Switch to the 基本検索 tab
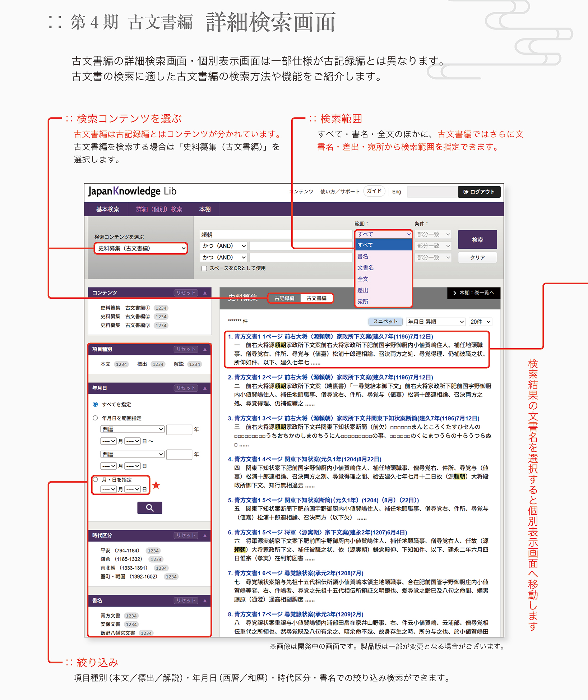Viewport: 588px width, 700px height. coord(107,209)
